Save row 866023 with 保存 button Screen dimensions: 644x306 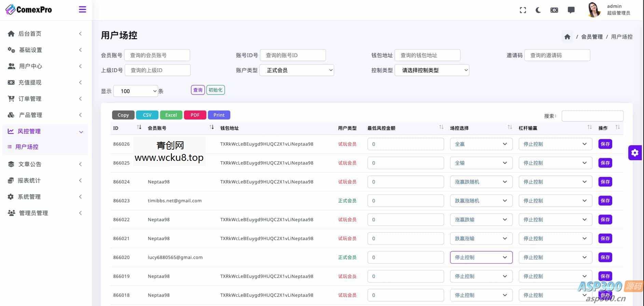605,201
